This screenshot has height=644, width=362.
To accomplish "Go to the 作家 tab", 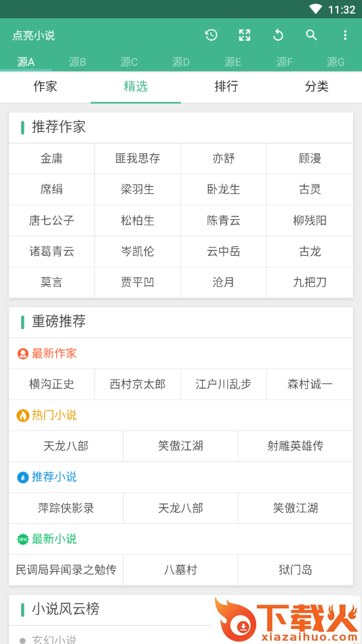I will (45, 87).
